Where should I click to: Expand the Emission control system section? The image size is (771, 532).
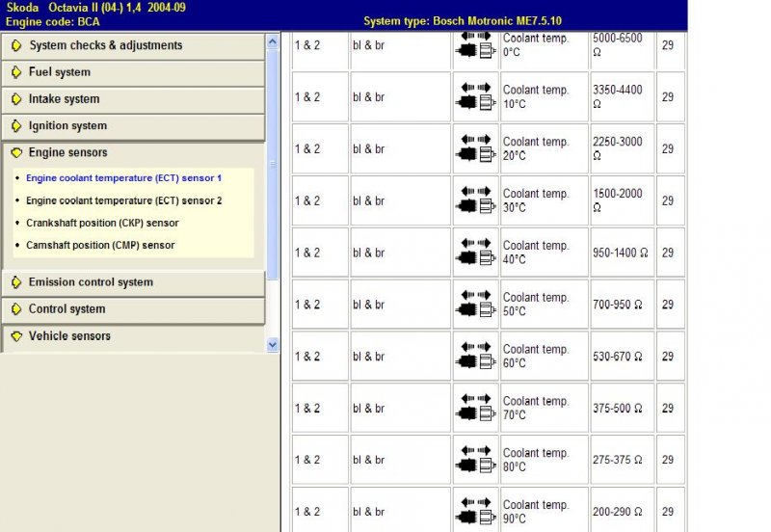[x=133, y=282]
